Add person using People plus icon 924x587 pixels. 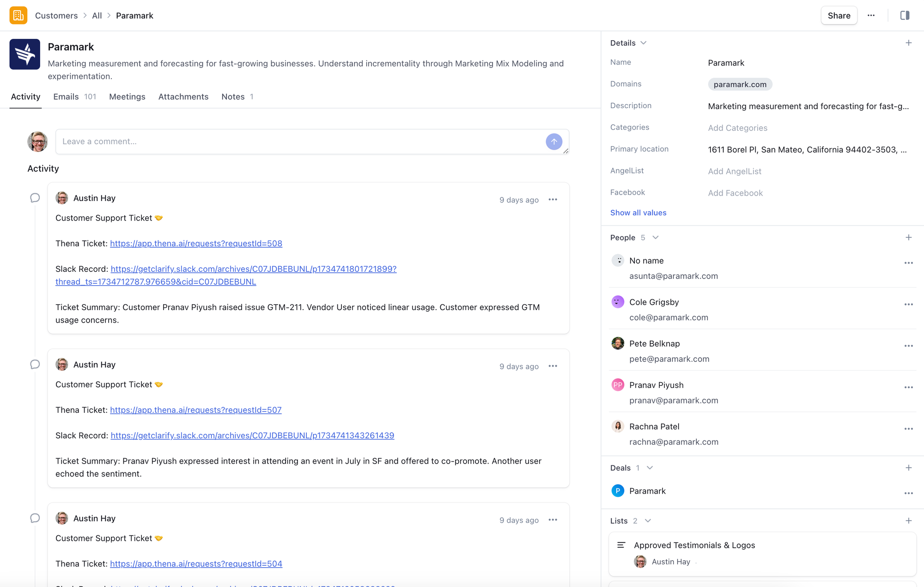tap(908, 238)
